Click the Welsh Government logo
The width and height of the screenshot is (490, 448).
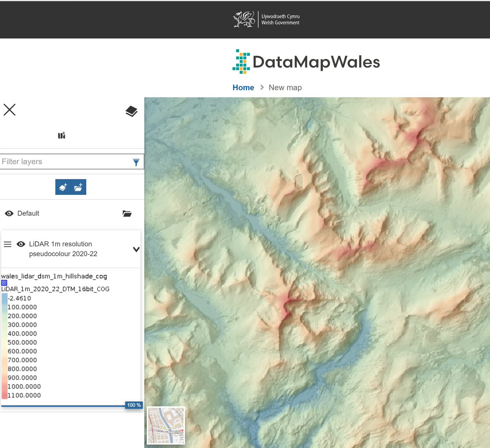click(266, 19)
